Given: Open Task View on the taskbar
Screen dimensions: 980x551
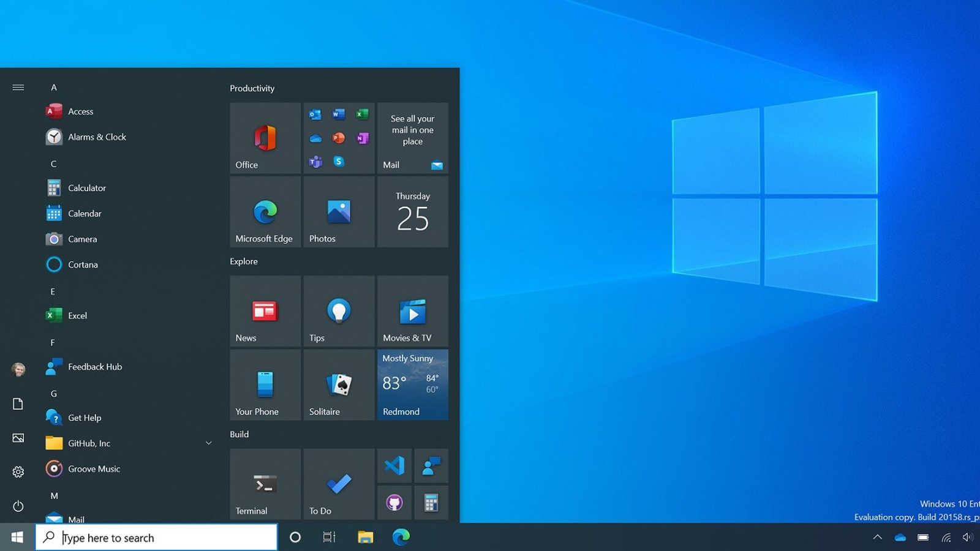Looking at the screenshot, I should coord(329,538).
